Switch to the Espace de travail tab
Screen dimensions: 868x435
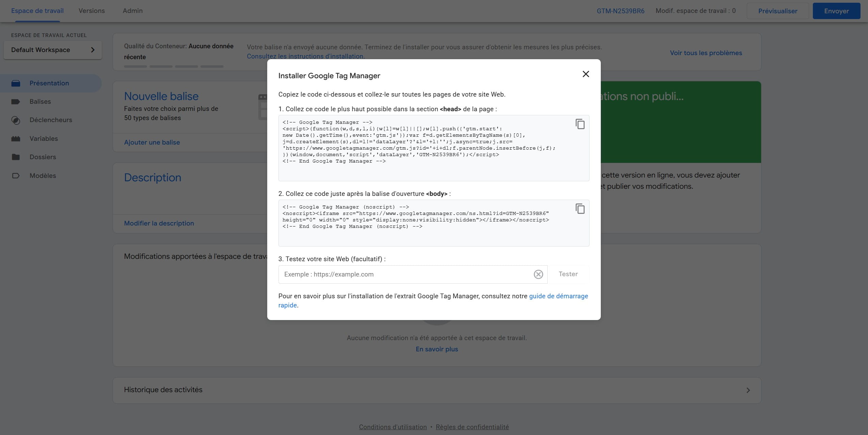37,11
